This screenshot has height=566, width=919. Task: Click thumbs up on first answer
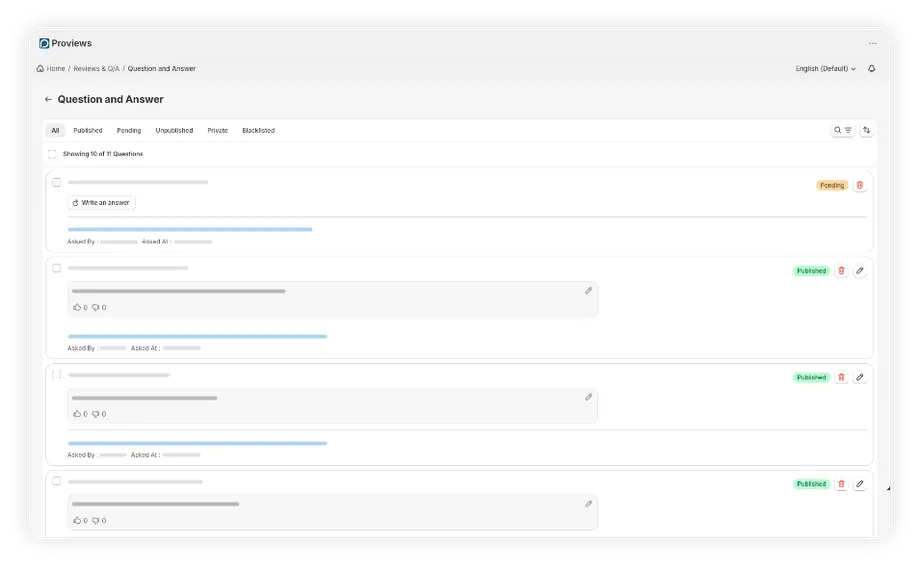(x=77, y=308)
